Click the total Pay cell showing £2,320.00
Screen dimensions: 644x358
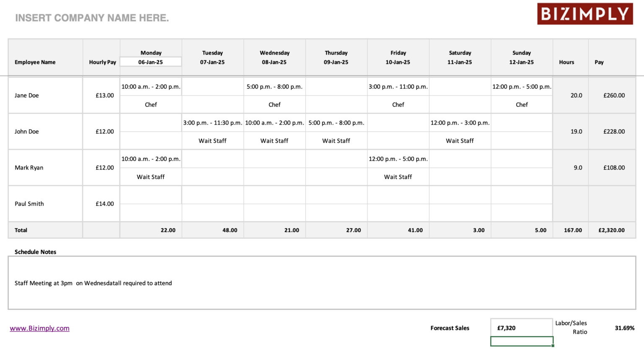coord(611,230)
